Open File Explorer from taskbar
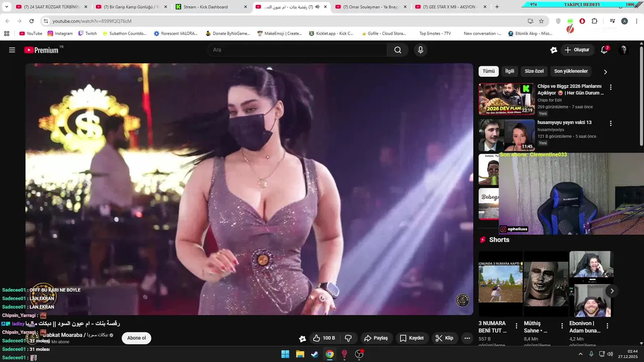The height and width of the screenshot is (362, 644). (300, 354)
